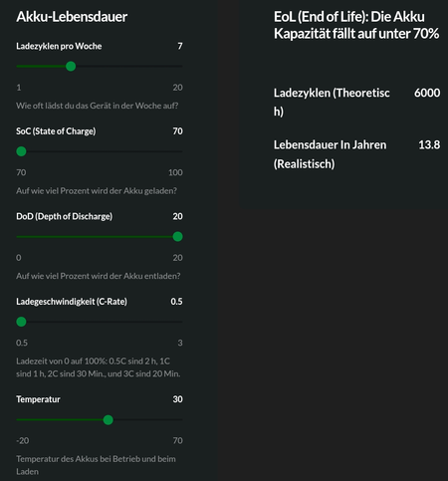Click the minimum label -20 under Temperatur slider

[x=23, y=440]
